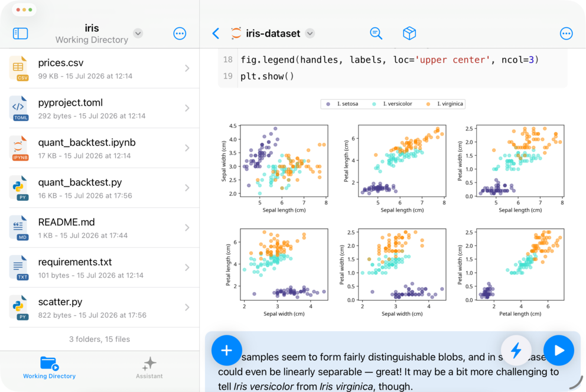Open quant_backtest.ipynb notebook
Viewport: 586px width, 392px height.
tap(100, 148)
